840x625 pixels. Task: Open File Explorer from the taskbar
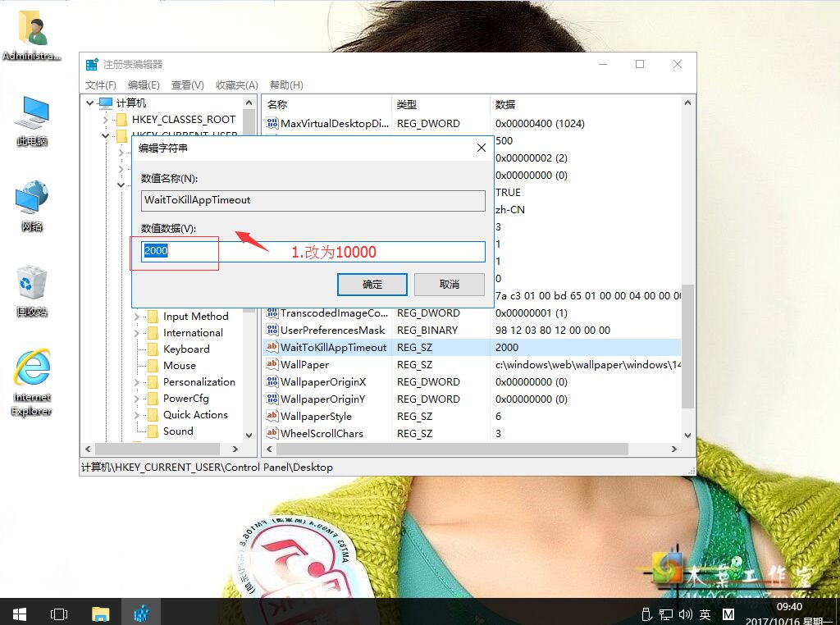click(x=100, y=613)
